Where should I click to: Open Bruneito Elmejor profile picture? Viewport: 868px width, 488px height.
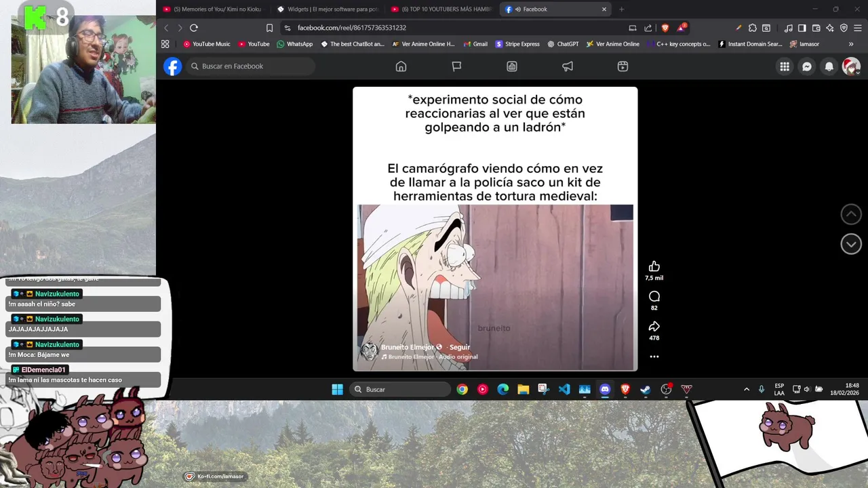[369, 351]
